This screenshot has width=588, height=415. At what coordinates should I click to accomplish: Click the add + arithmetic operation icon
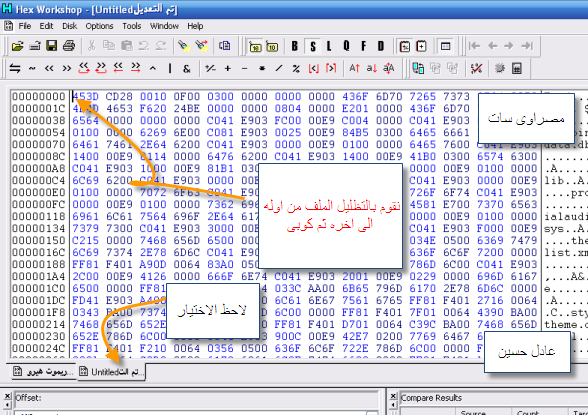227,69
